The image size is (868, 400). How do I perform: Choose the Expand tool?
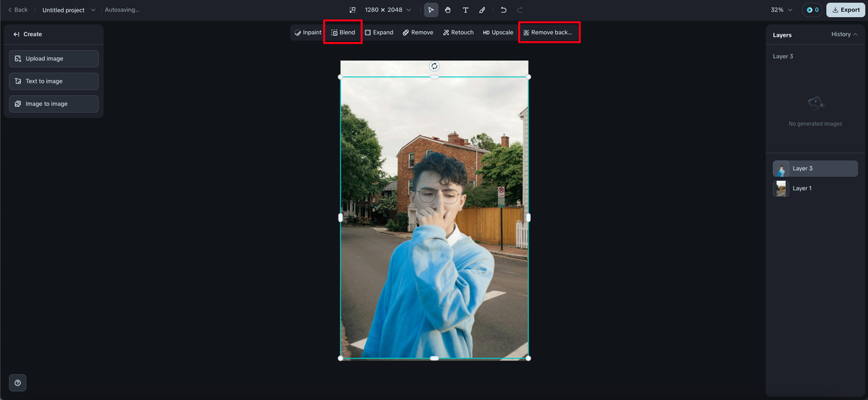point(379,33)
